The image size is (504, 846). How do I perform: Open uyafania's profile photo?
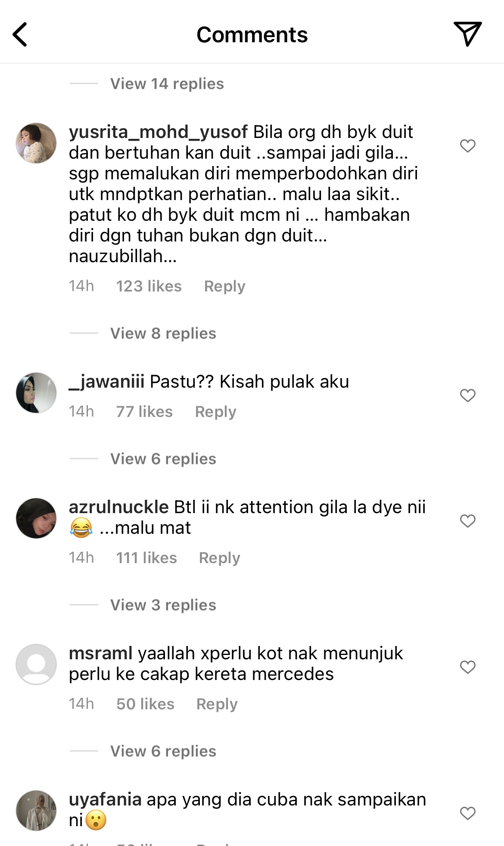[x=36, y=811]
